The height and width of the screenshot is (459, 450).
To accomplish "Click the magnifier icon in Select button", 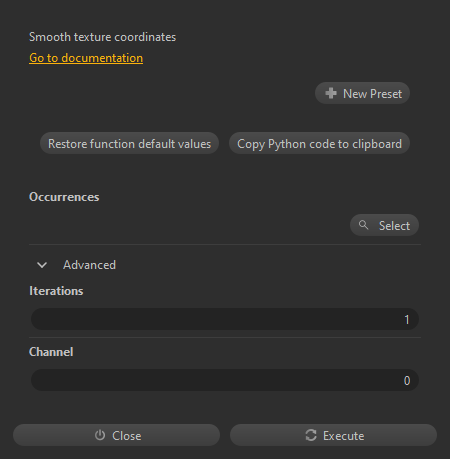I will click(363, 225).
